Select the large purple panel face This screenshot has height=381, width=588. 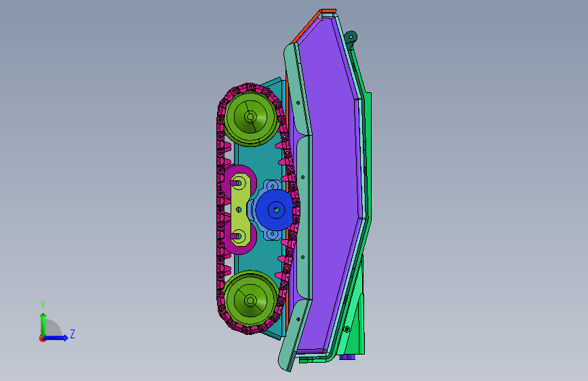[332, 188]
